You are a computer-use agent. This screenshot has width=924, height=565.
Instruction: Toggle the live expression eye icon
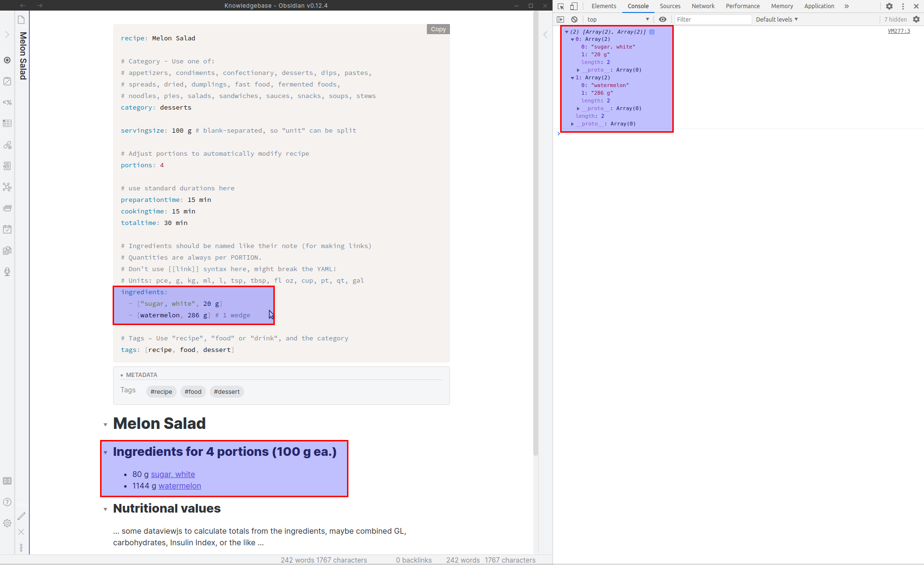coord(663,19)
